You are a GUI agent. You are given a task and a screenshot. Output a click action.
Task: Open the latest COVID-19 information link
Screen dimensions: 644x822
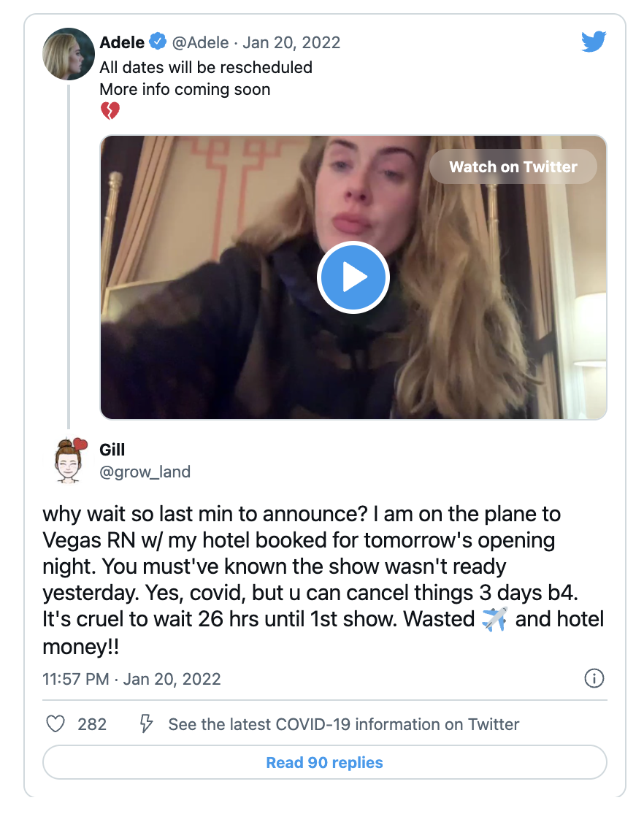[343, 724]
